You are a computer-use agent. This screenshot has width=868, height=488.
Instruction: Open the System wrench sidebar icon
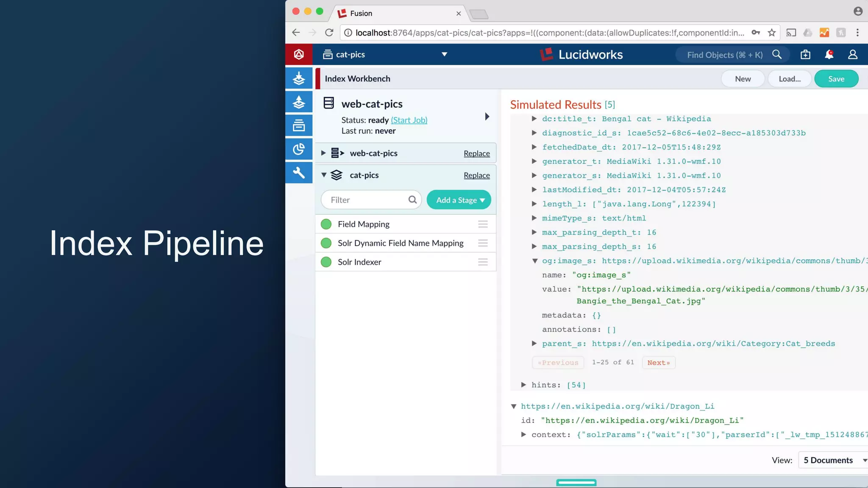click(299, 173)
